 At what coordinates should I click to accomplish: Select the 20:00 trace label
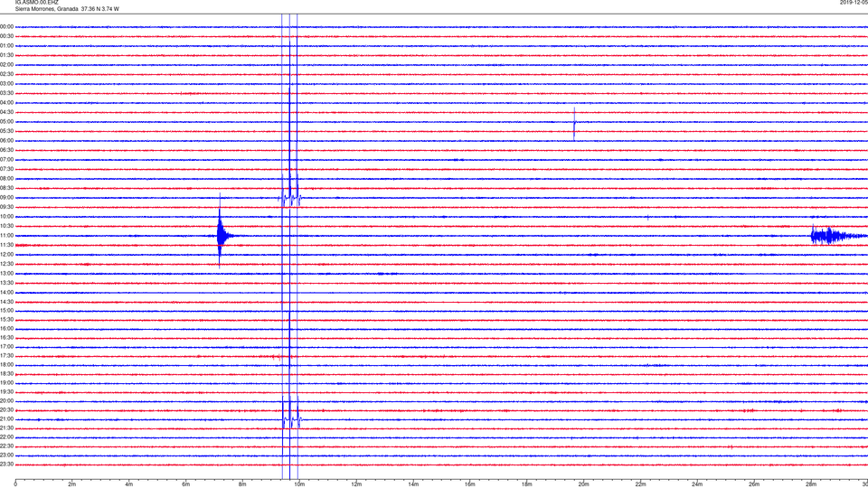pos(6,401)
